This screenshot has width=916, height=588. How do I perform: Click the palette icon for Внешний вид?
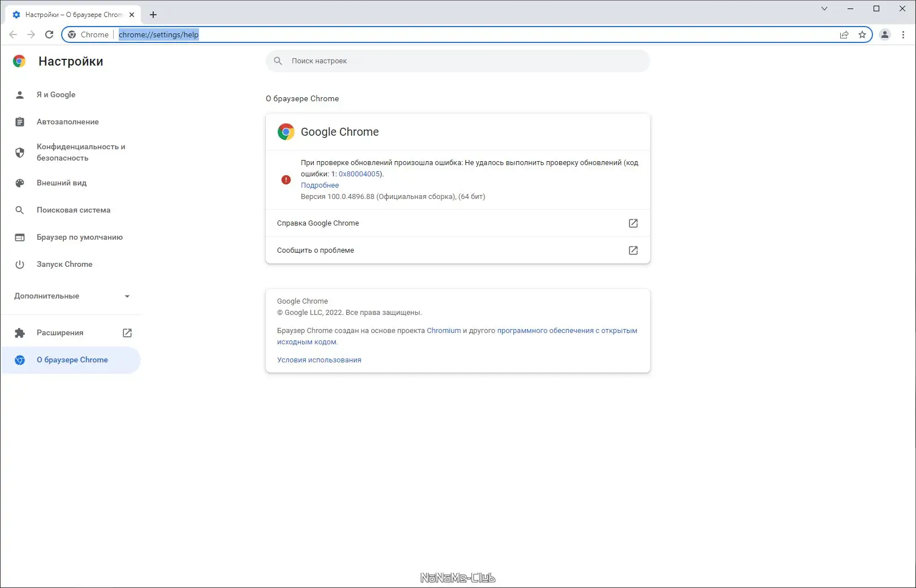(x=20, y=183)
